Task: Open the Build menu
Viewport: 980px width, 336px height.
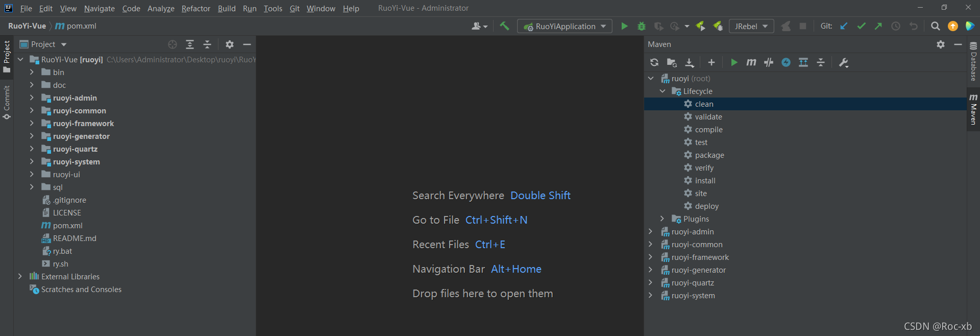Action: pos(227,8)
